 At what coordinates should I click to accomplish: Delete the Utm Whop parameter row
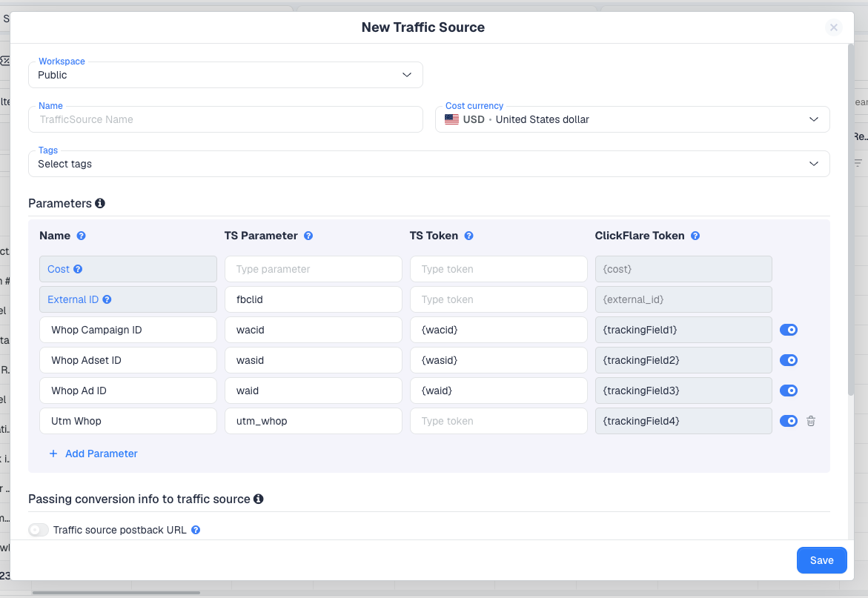pyautogui.click(x=811, y=421)
